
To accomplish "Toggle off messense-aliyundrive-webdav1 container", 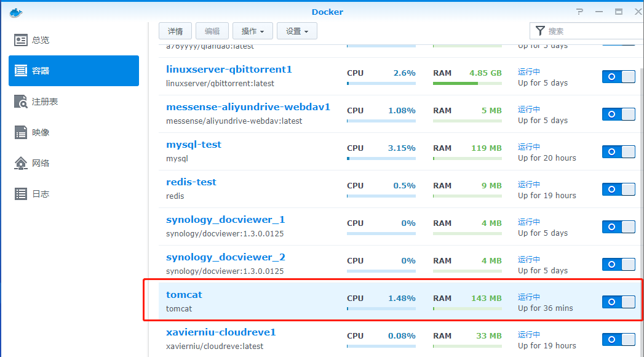I will 619,114.
